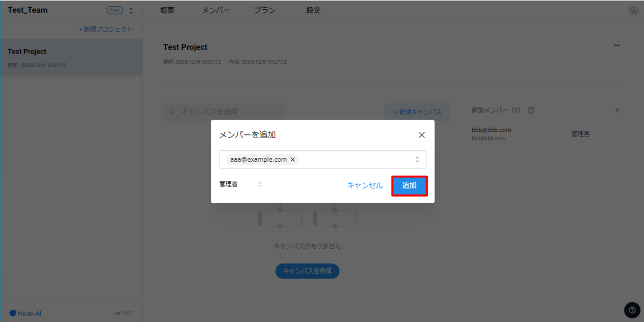Remove the aaa@example.com email chip

coord(293,160)
